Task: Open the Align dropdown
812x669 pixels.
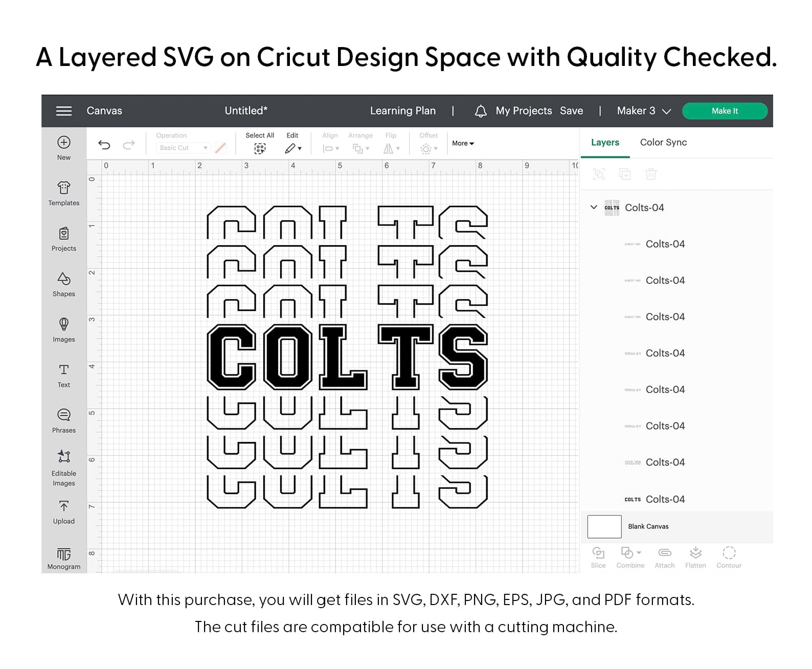Action: tap(331, 148)
